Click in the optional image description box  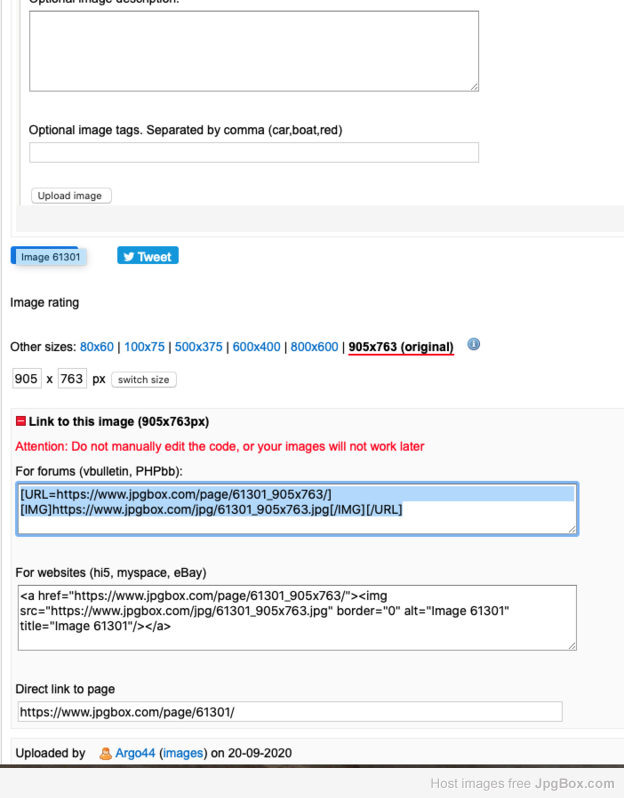tap(254, 51)
